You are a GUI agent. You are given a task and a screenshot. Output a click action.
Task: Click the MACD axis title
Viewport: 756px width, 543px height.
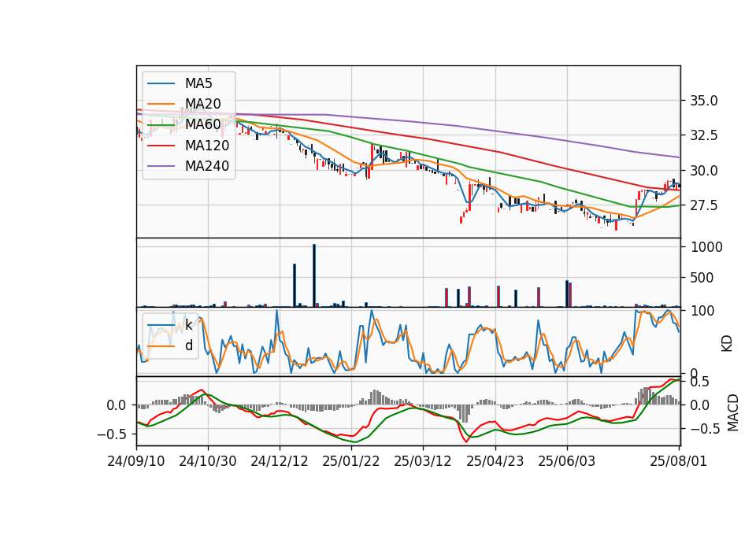point(733,412)
